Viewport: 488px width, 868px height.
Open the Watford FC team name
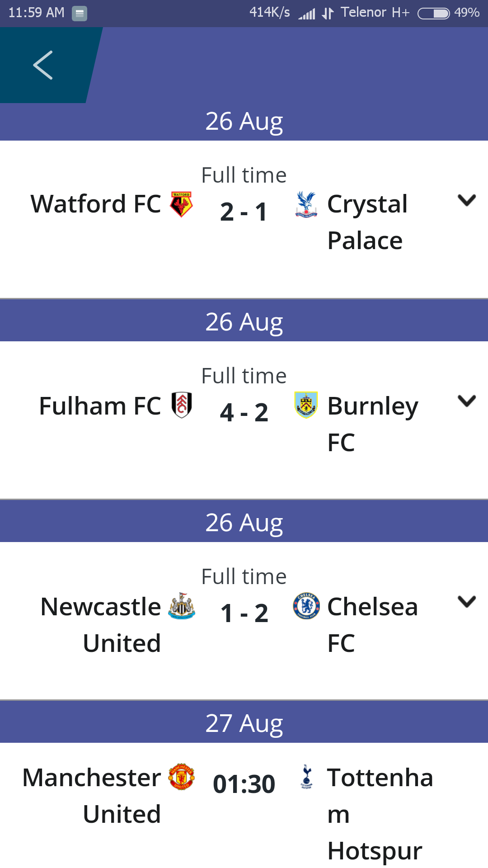(x=96, y=204)
